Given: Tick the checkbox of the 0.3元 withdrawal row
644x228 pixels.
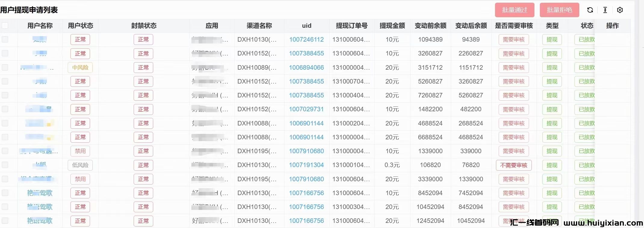Looking at the screenshot, I should (5, 165).
